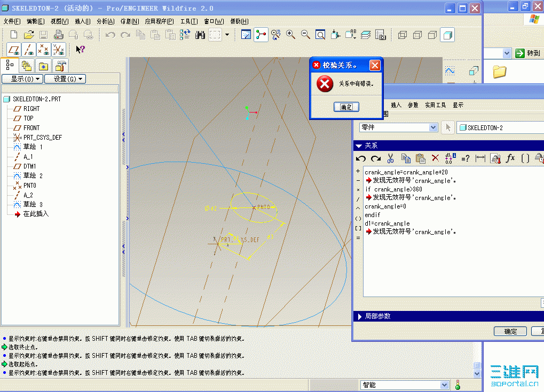Image resolution: width=544 pixels, height=392 pixels.
Task: Expand the 局部参数 section
Action: (x=359, y=316)
